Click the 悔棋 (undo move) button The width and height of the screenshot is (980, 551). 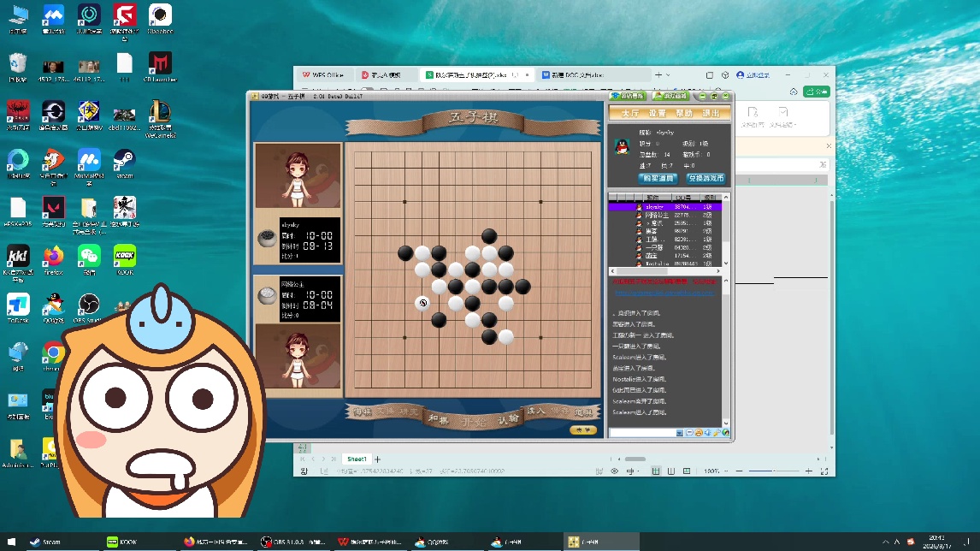pyautogui.click(x=363, y=412)
